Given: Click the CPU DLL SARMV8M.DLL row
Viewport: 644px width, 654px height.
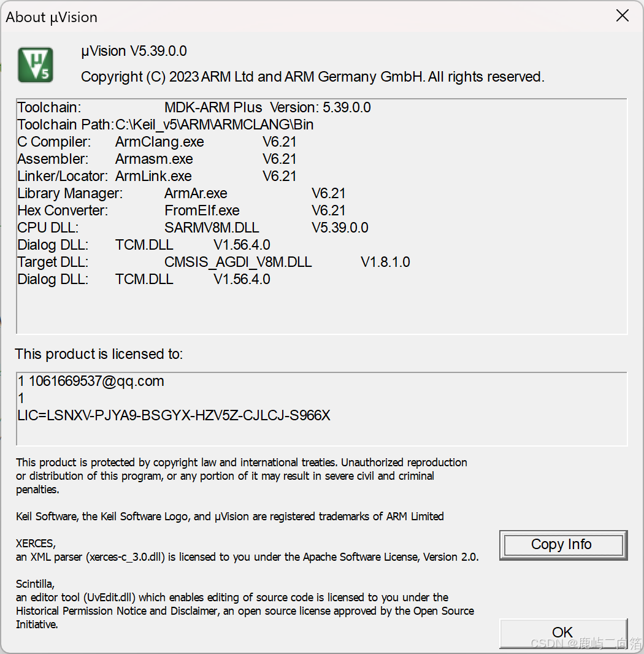Looking at the screenshot, I should tap(193, 228).
